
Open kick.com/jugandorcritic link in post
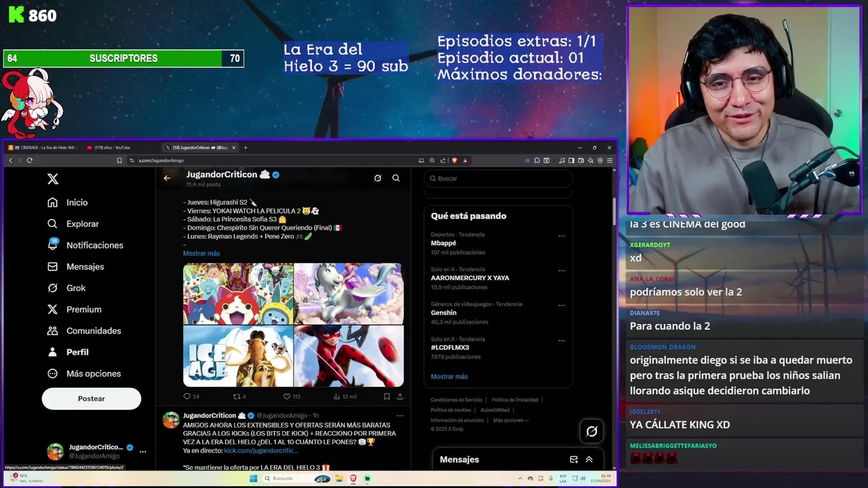click(261, 451)
